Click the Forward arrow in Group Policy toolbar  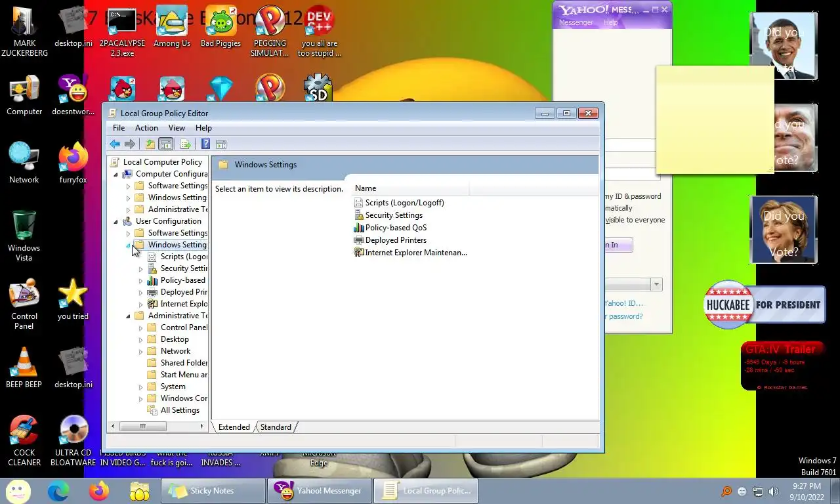coord(130,144)
